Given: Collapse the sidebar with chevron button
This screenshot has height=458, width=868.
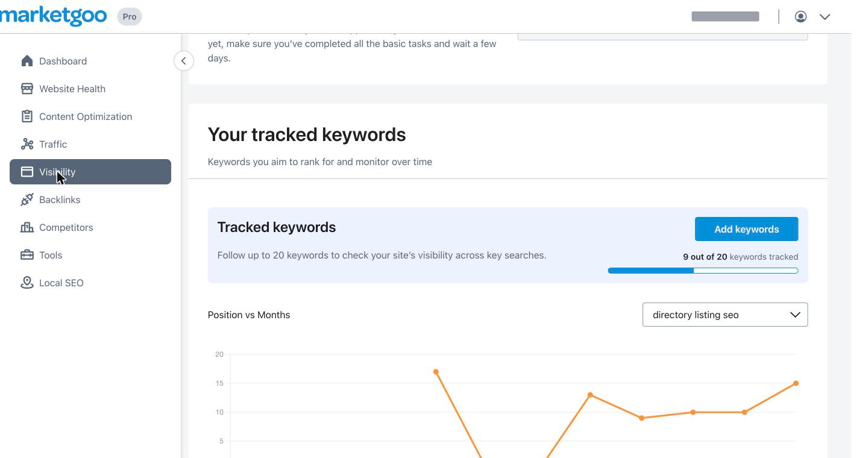Looking at the screenshot, I should coord(184,61).
